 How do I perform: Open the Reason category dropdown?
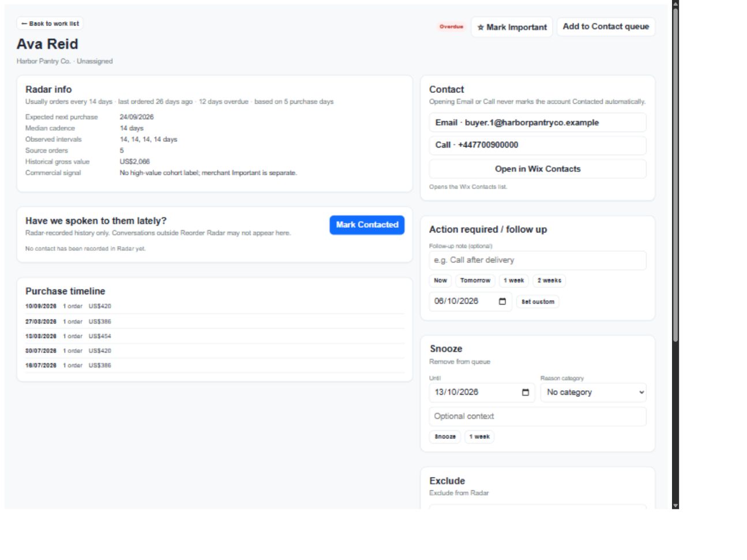click(x=593, y=392)
